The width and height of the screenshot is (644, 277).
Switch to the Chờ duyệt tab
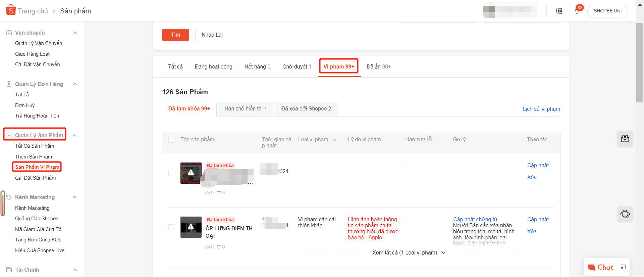[x=297, y=66]
